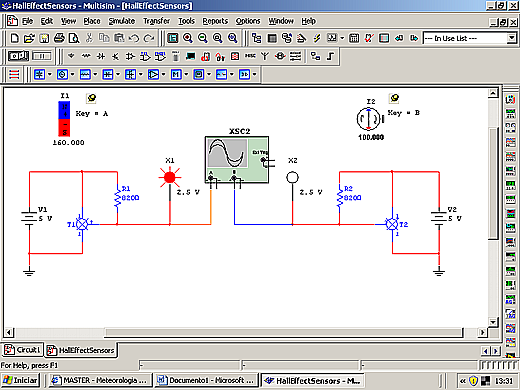Click the Iniciar start button
Viewport: 520px width, 390px height.
[21, 380]
